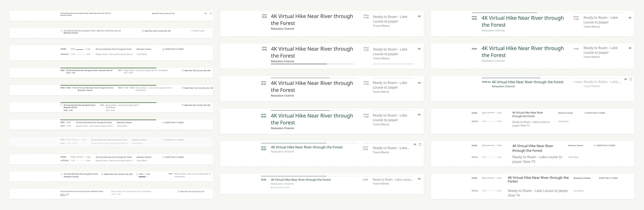This screenshot has width=644, height=210.
Task: Select the "11:43 pm" upcoming time label
Action: 578,82
